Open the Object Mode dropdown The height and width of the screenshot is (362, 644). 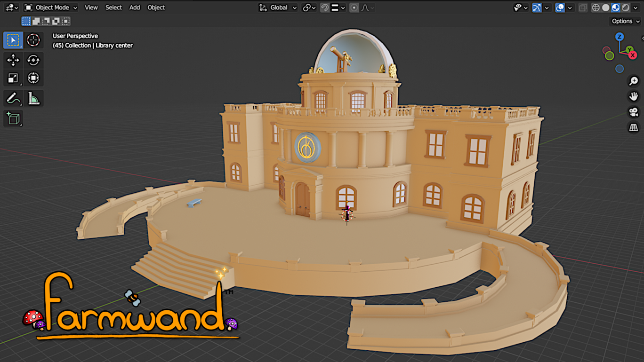click(x=50, y=8)
